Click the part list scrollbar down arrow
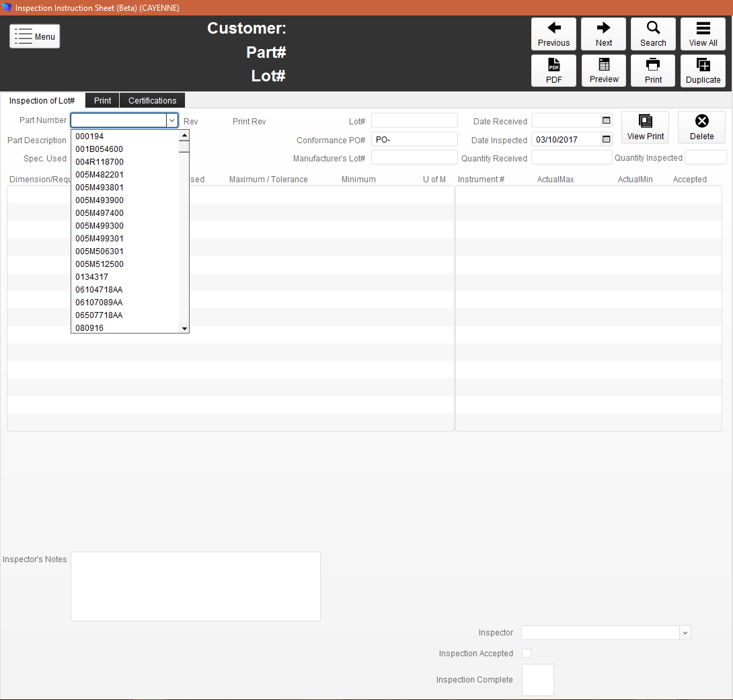 click(184, 328)
